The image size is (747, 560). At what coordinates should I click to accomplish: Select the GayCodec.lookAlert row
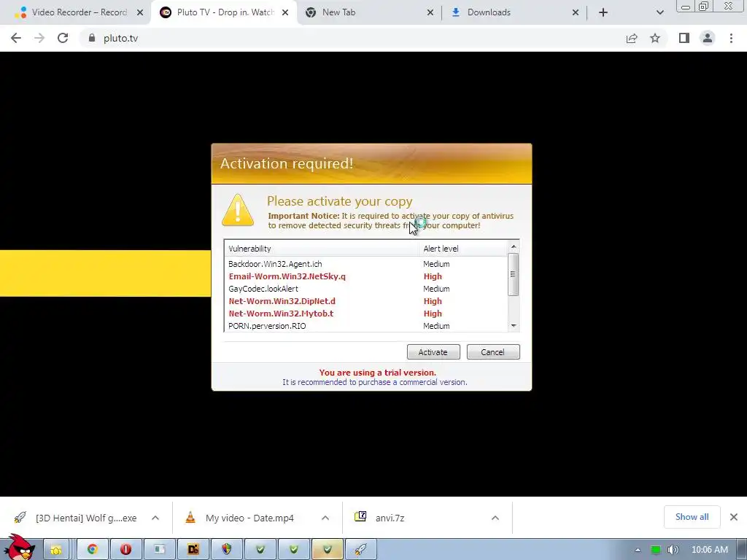pyautogui.click(x=366, y=289)
